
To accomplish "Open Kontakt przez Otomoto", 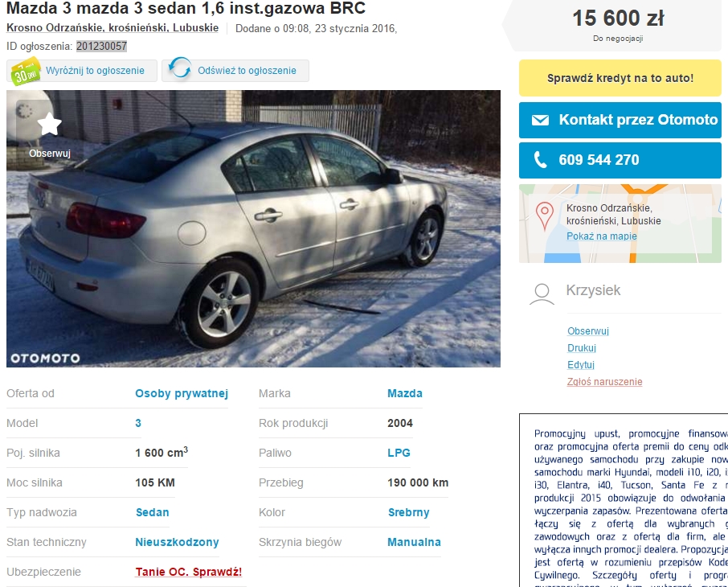I will pos(620,120).
